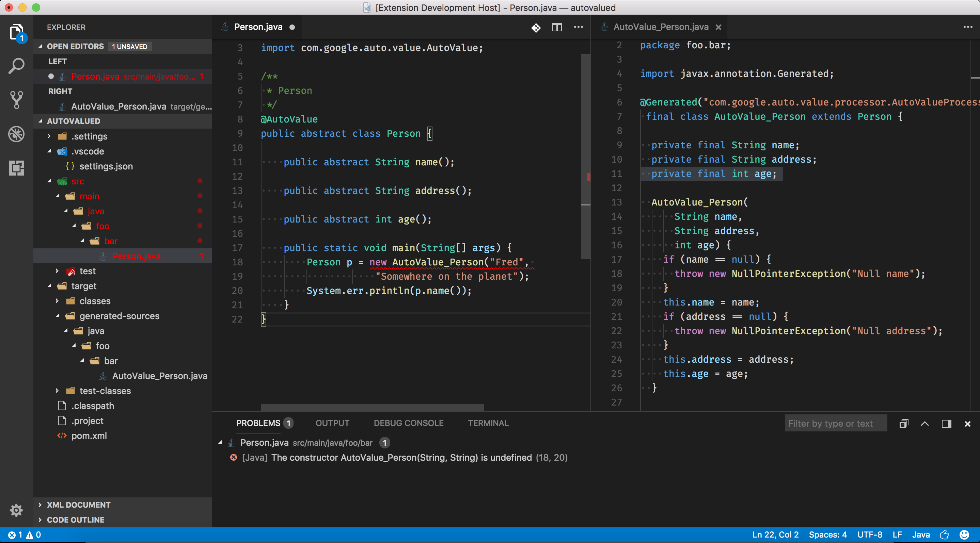
Task: Collapse the .vscode folder
Action: click(x=49, y=151)
